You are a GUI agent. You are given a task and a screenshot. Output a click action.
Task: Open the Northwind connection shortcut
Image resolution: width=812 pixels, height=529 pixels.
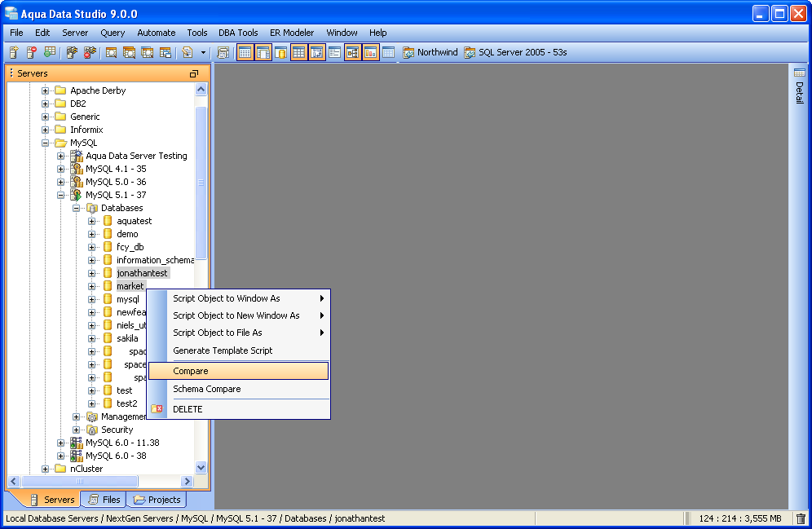tap(430, 52)
